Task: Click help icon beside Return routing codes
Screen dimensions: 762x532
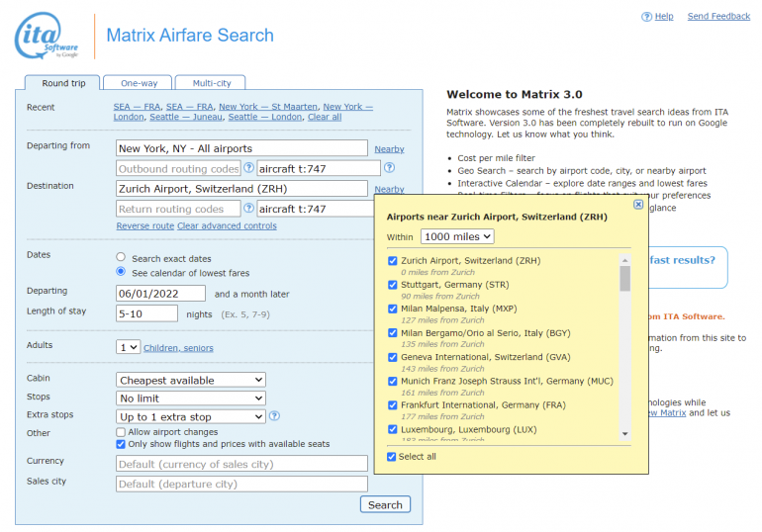Action: point(248,209)
